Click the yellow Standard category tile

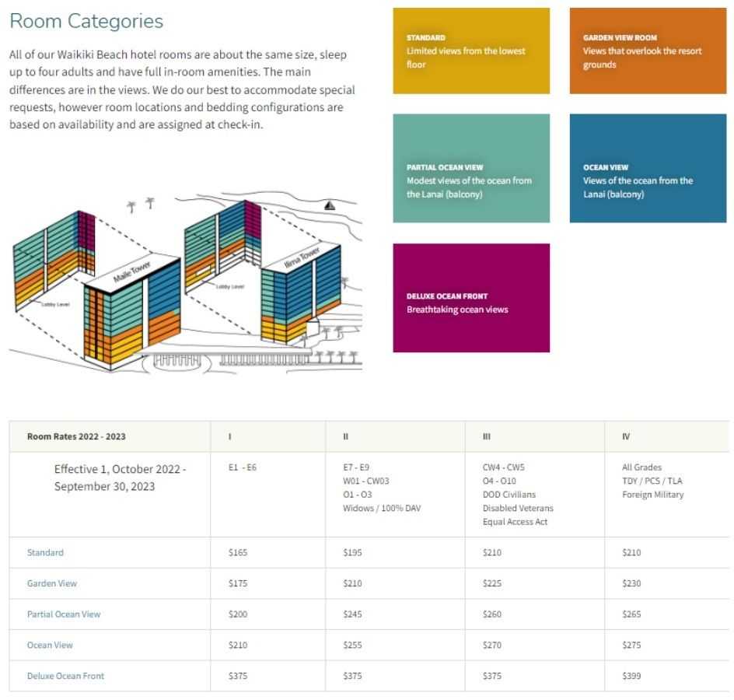tap(470, 51)
